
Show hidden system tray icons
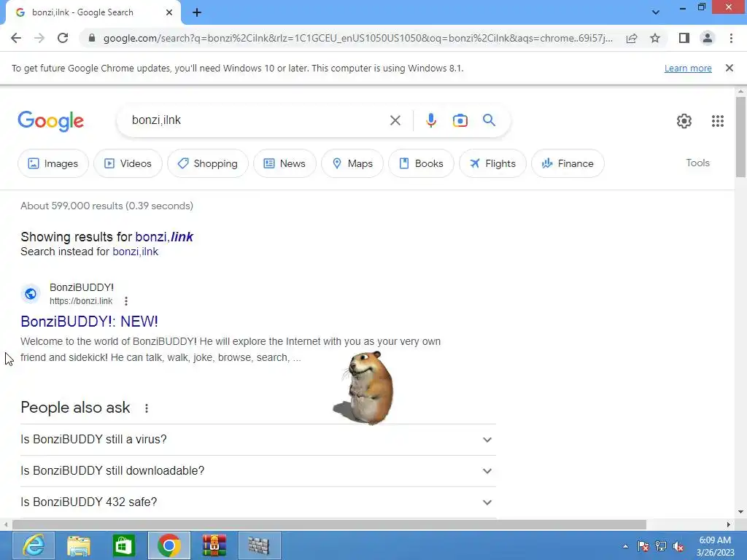pyautogui.click(x=625, y=546)
